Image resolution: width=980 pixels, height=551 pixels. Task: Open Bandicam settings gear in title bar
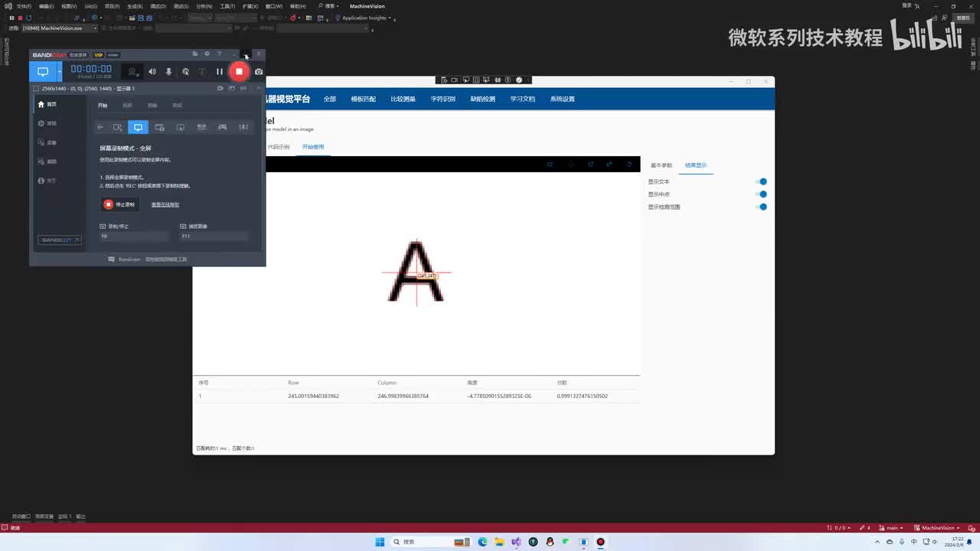coord(207,54)
